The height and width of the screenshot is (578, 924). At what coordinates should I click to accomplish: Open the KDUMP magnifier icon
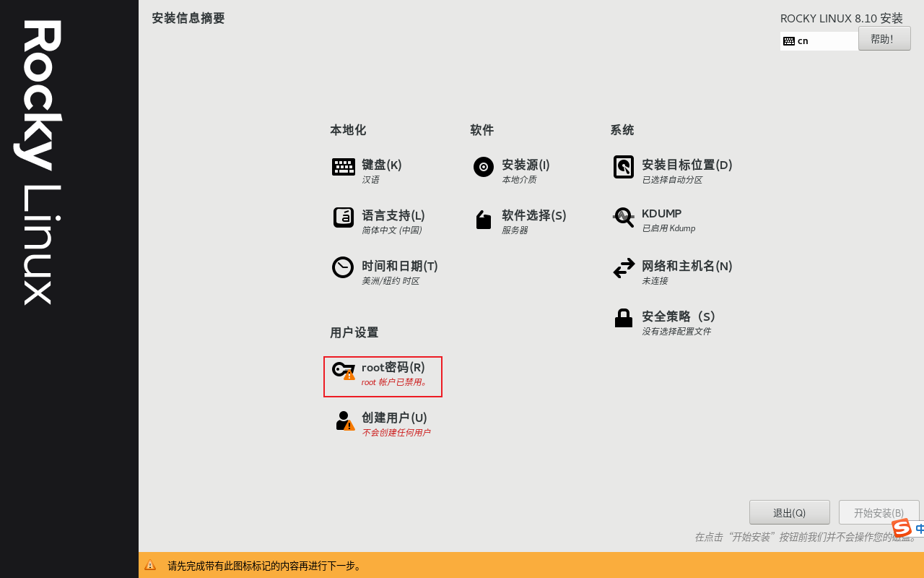[624, 217]
